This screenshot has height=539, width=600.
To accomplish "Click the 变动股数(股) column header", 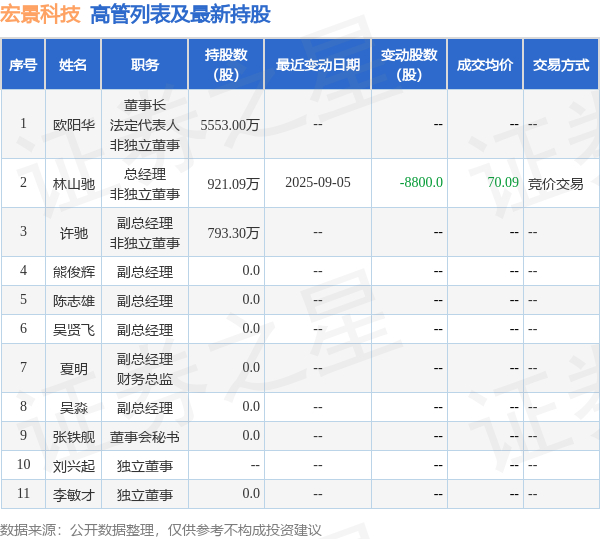I will coord(409,65).
